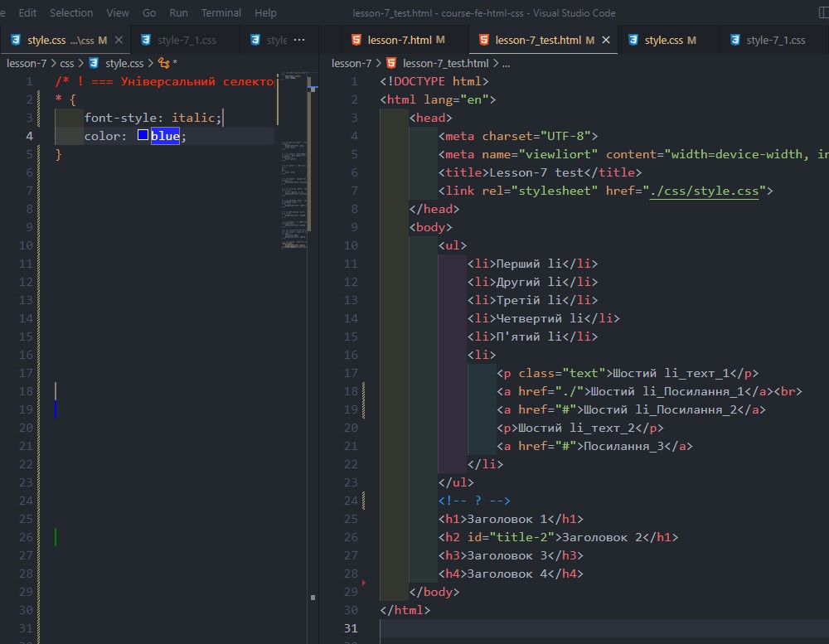Viewport: 829px width, 644px height.
Task: Open the Help menu
Action: 265,12
